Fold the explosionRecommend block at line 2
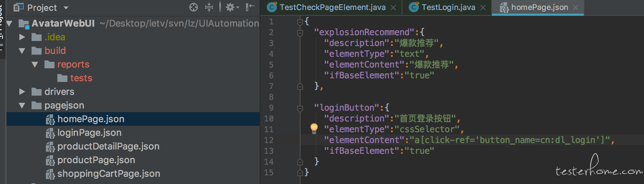 (x=300, y=33)
